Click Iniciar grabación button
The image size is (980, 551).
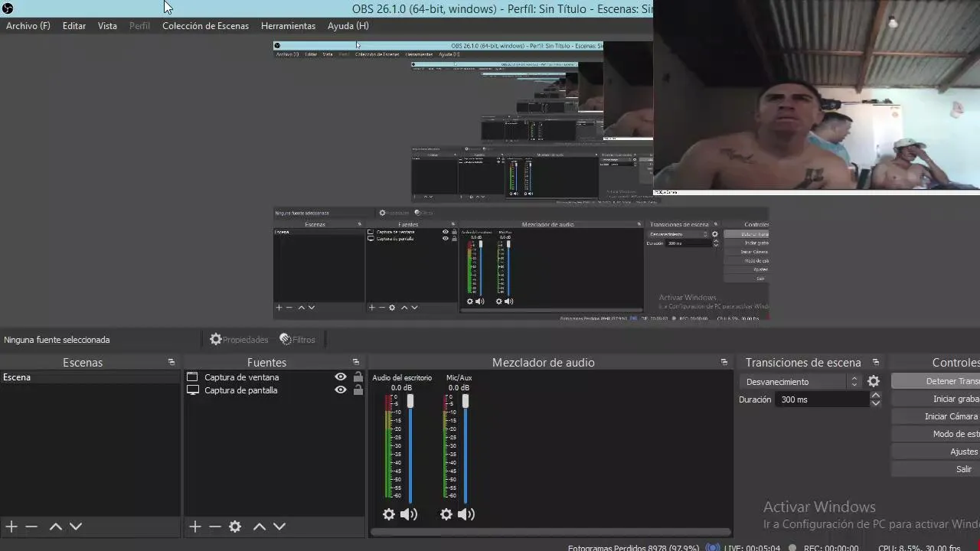point(936,399)
